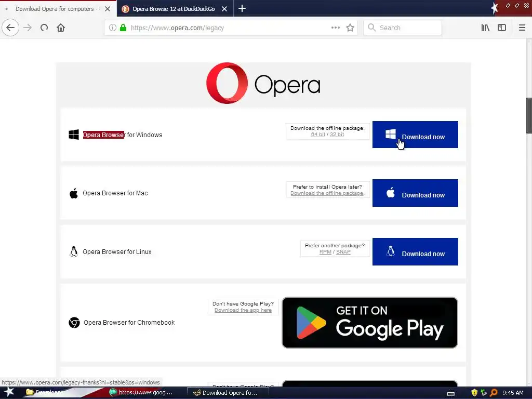
Task: Close the Opera Browse 12 at DuckDuckGo tab
Action: (x=224, y=9)
